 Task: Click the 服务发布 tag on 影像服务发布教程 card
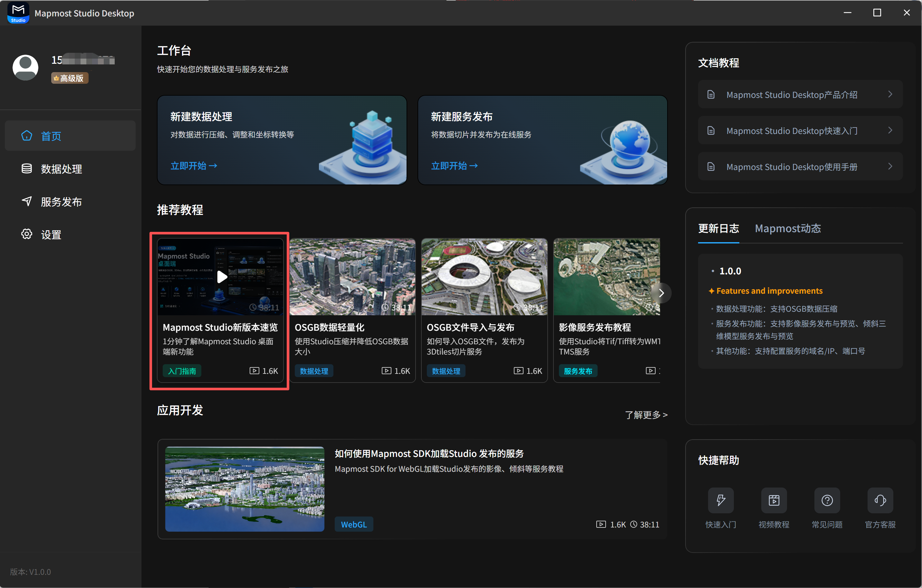(578, 371)
